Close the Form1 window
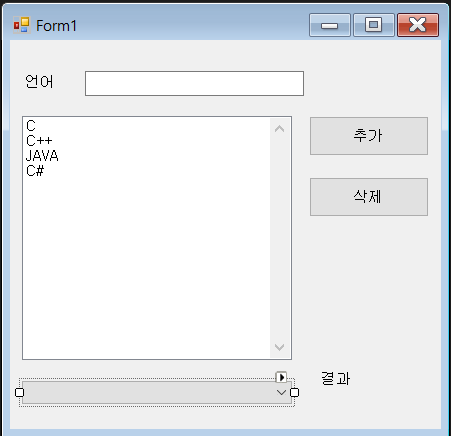The width and height of the screenshot is (451, 436). [418, 25]
